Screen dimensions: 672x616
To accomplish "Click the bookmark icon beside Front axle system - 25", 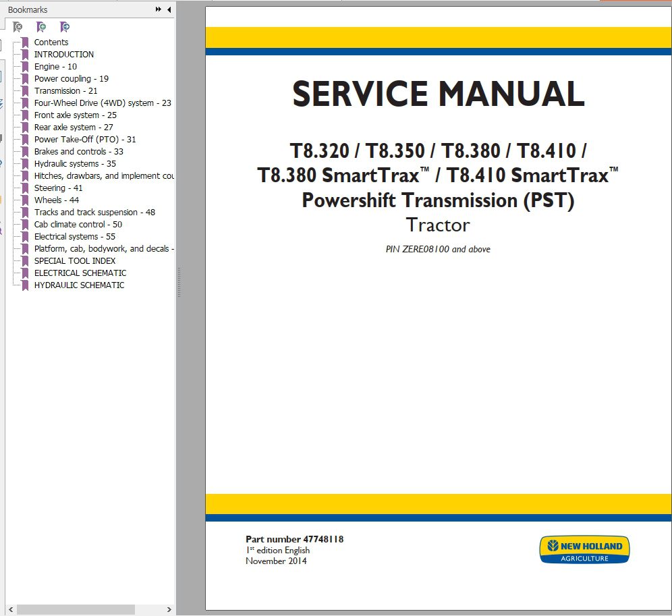I will 25,115.
